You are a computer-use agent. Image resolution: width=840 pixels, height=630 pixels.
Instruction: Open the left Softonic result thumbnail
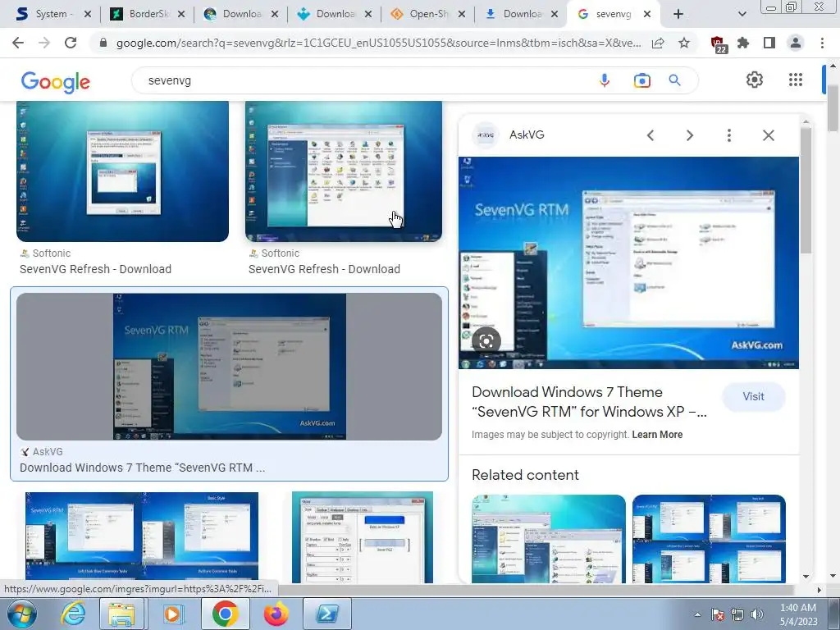(x=123, y=171)
